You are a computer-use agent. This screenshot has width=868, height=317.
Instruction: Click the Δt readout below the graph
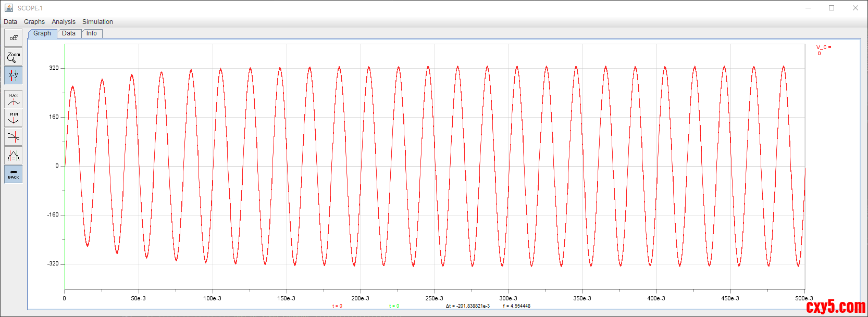(467, 306)
